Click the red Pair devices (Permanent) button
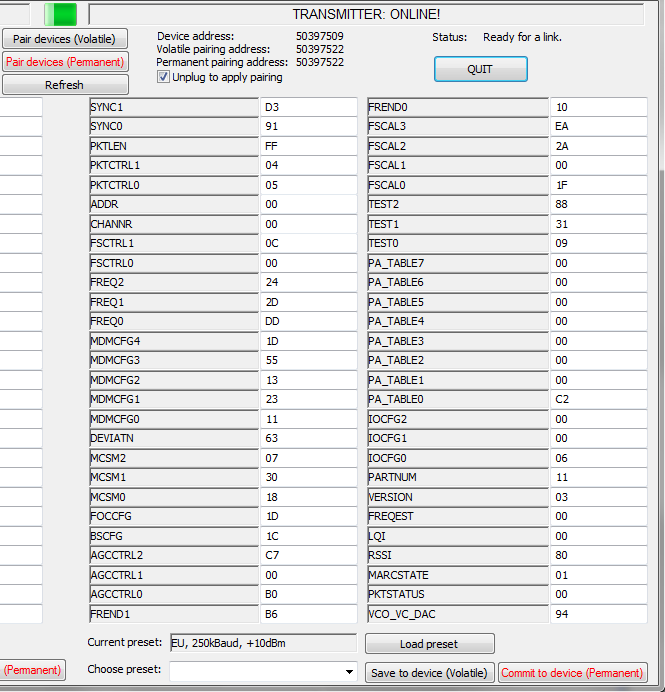The image size is (665, 692). (65, 62)
